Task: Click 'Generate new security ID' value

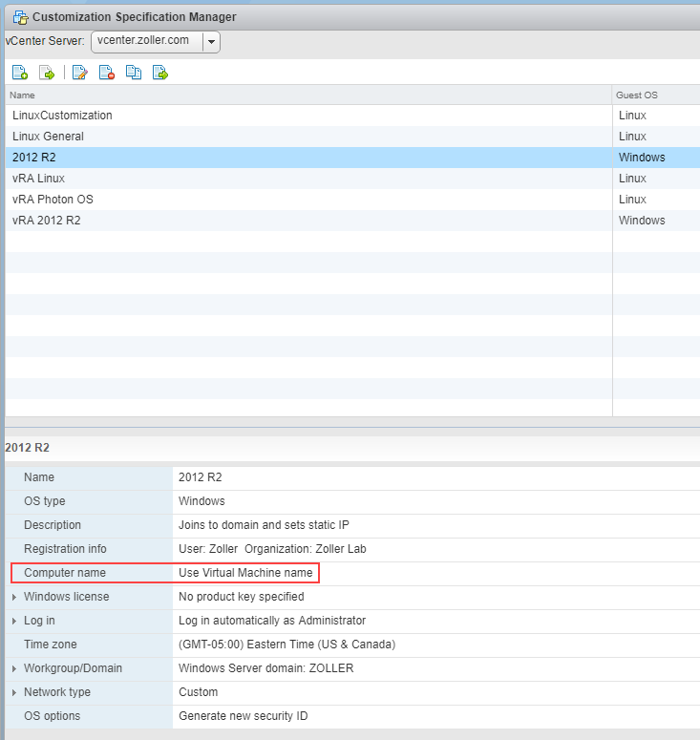Action: 244,716
